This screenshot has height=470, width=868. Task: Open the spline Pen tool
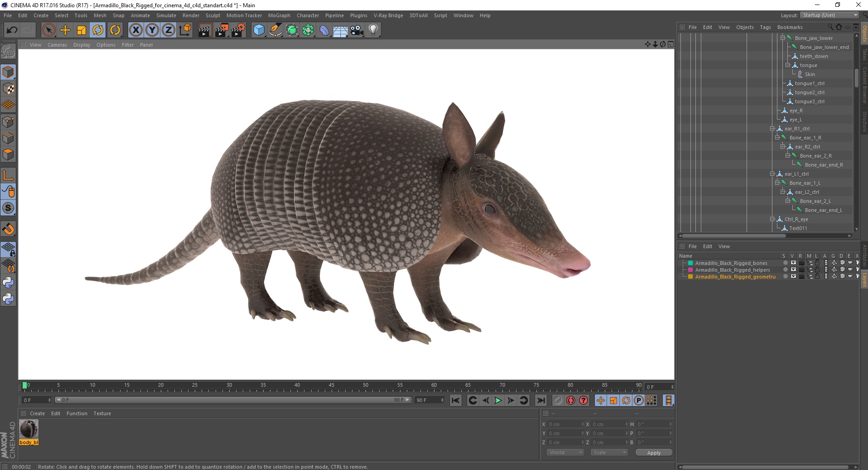275,30
